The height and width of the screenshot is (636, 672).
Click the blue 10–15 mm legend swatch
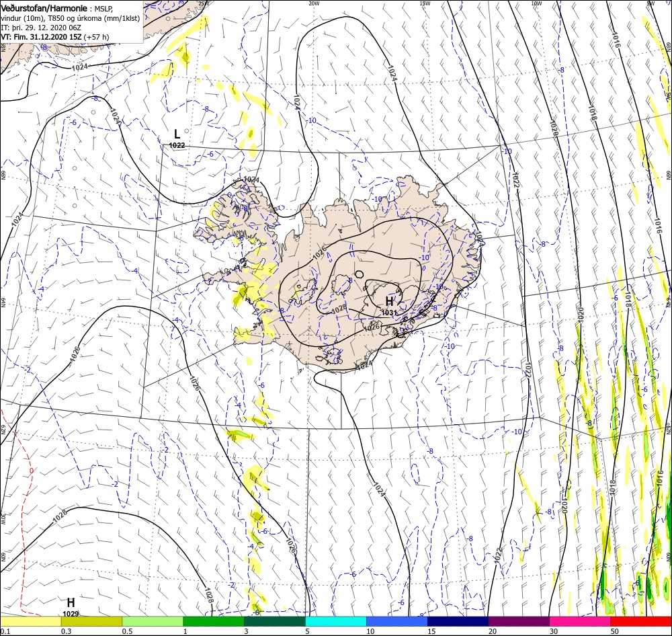[x=397, y=621]
